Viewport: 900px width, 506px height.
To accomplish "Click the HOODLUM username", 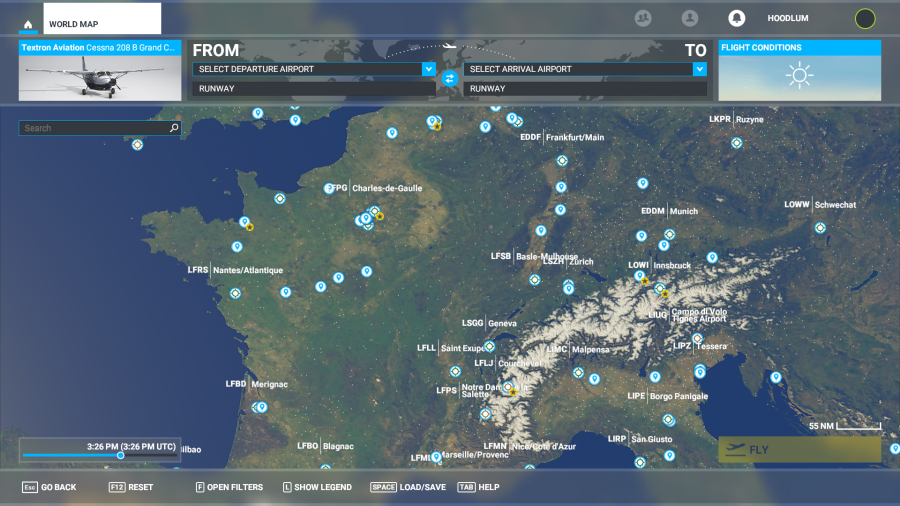I will (788, 18).
